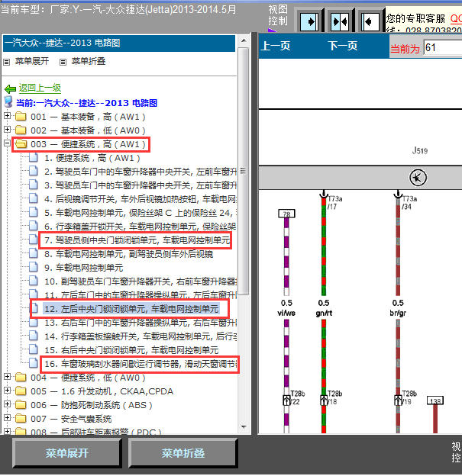Image resolution: width=462 pixels, height=476 pixels.
Task: Open item 6. 行李箱盖开锁开关
Action: pyautogui.click(x=141, y=227)
